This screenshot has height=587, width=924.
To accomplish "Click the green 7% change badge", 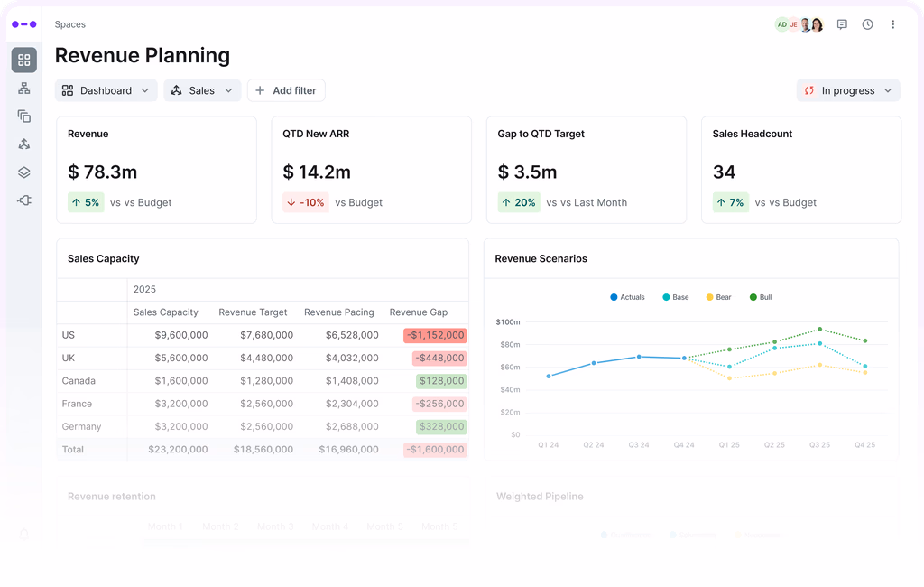I will [731, 202].
